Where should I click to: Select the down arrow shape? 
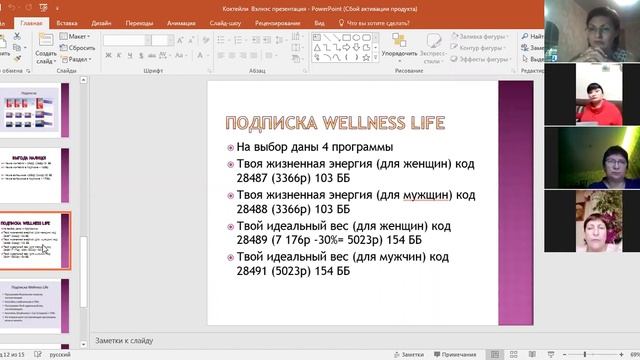356,48
